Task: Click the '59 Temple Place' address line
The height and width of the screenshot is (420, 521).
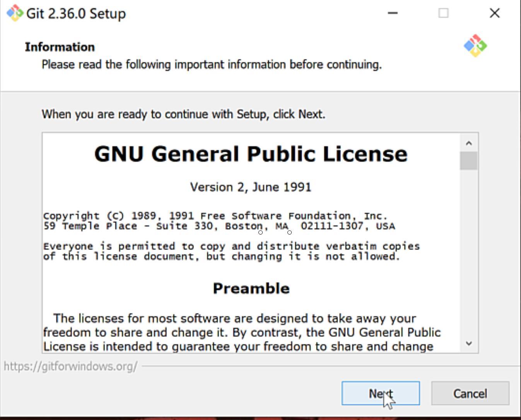Action: (x=219, y=226)
